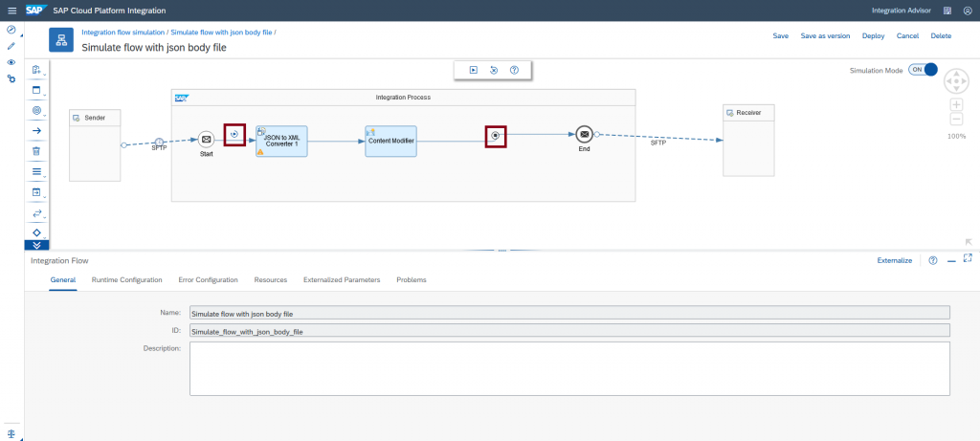Viewport: 980px width, 441px height.
Task: Open help icon in Integration Flow panel
Action: (x=933, y=260)
